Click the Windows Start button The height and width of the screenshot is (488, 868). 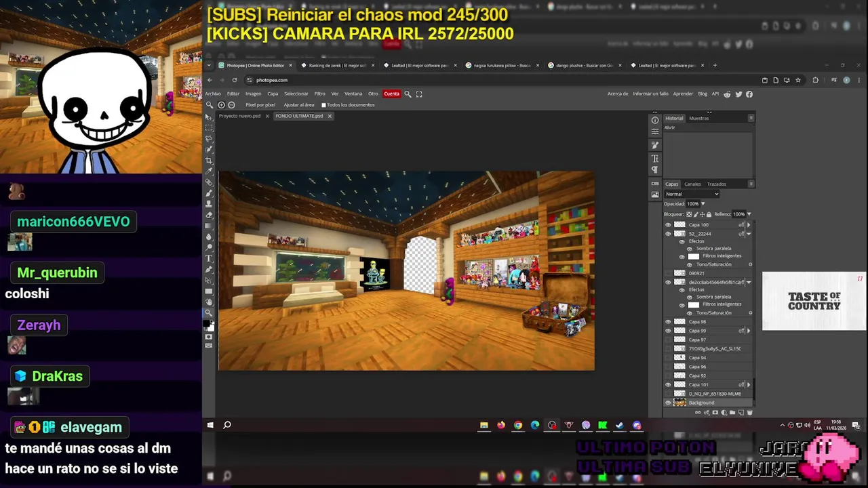coord(210,425)
